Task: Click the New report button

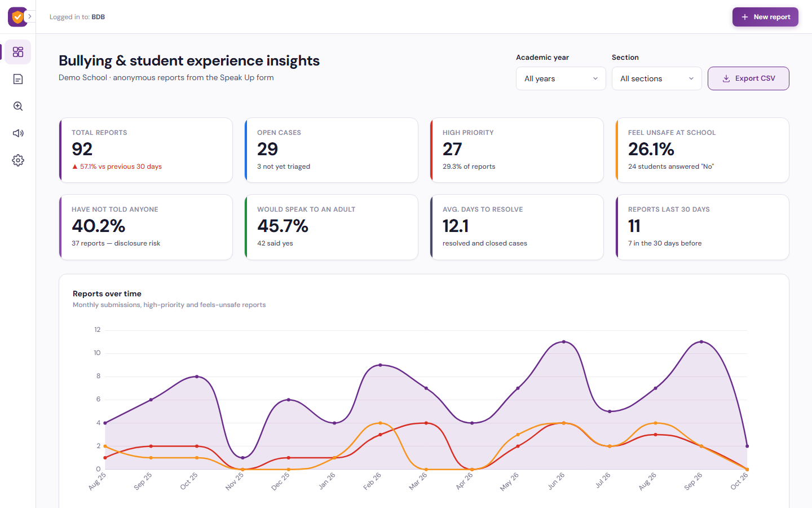Action: [765, 17]
